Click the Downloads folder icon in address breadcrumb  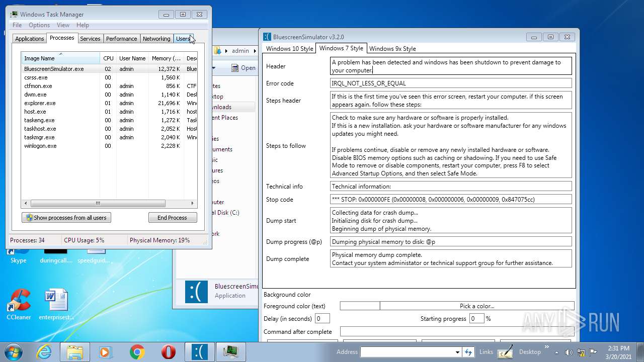pyautogui.click(x=217, y=50)
